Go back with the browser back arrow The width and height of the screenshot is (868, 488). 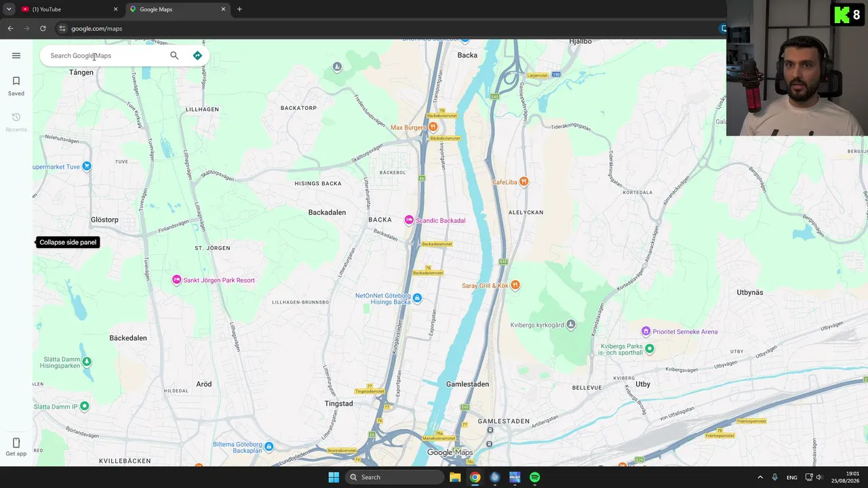[x=10, y=28]
